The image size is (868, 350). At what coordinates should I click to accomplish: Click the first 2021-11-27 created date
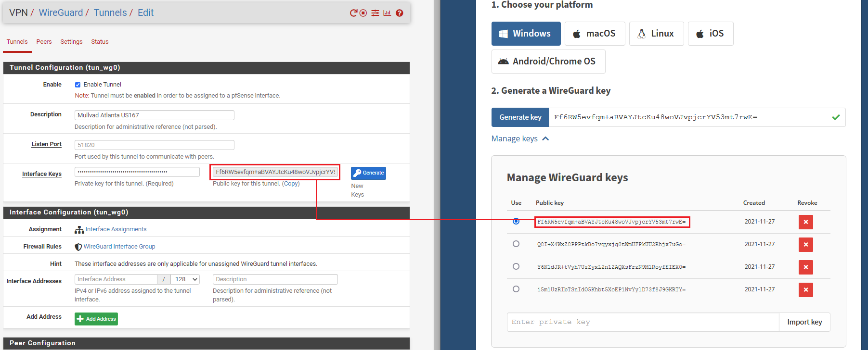pos(760,222)
